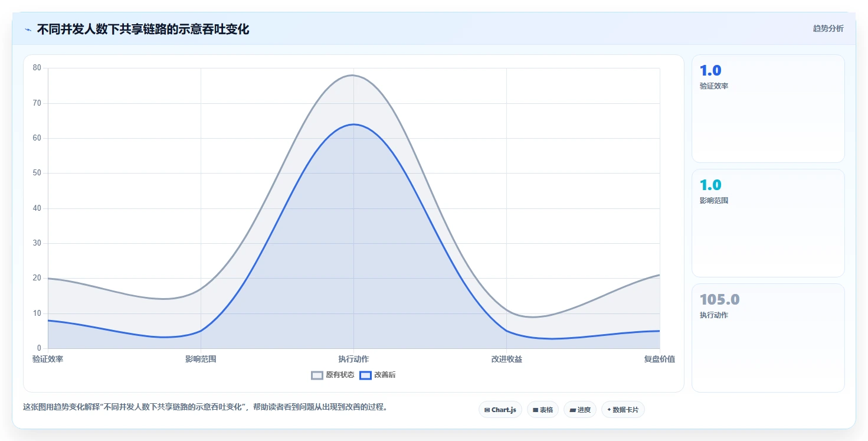The height and width of the screenshot is (441, 868).
Task: Click the 执行动作 x-axis label
Action: [x=353, y=359]
